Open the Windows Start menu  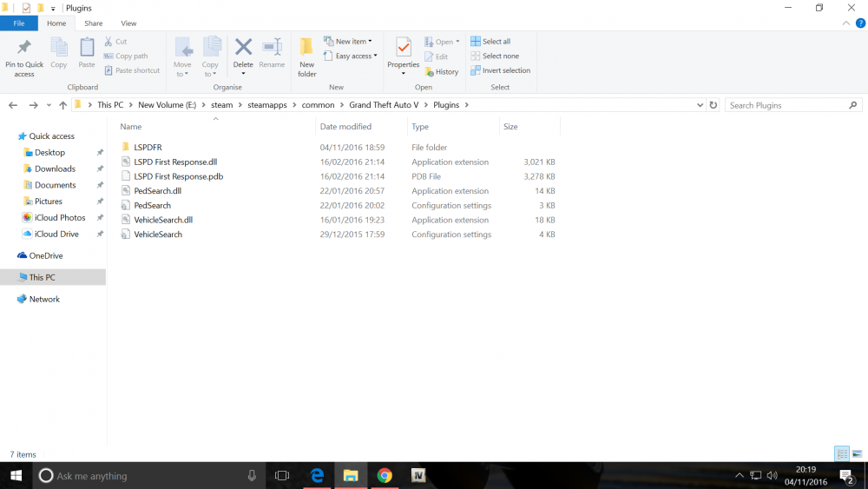[x=16, y=476]
